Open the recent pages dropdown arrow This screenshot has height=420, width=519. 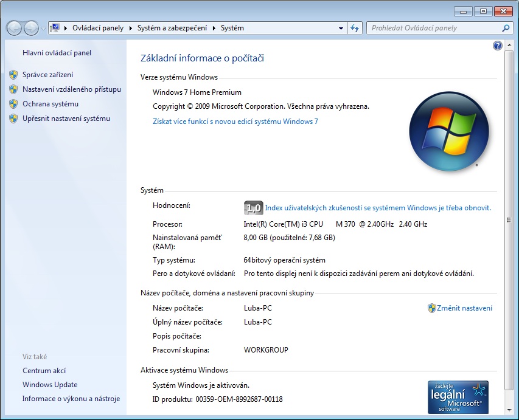[x=43, y=29]
